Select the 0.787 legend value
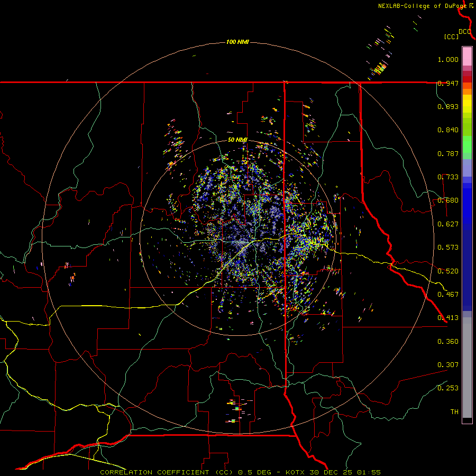The image size is (476, 476). tap(448, 153)
